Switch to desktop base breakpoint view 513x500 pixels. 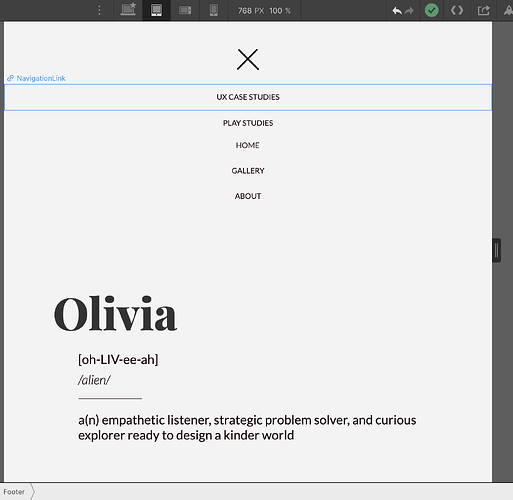(128, 10)
